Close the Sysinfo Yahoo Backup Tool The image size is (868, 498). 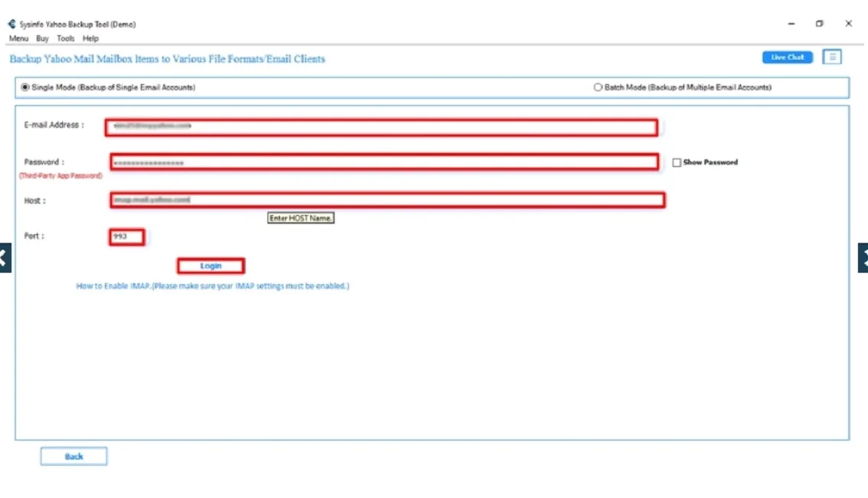[x=848, y=24]
